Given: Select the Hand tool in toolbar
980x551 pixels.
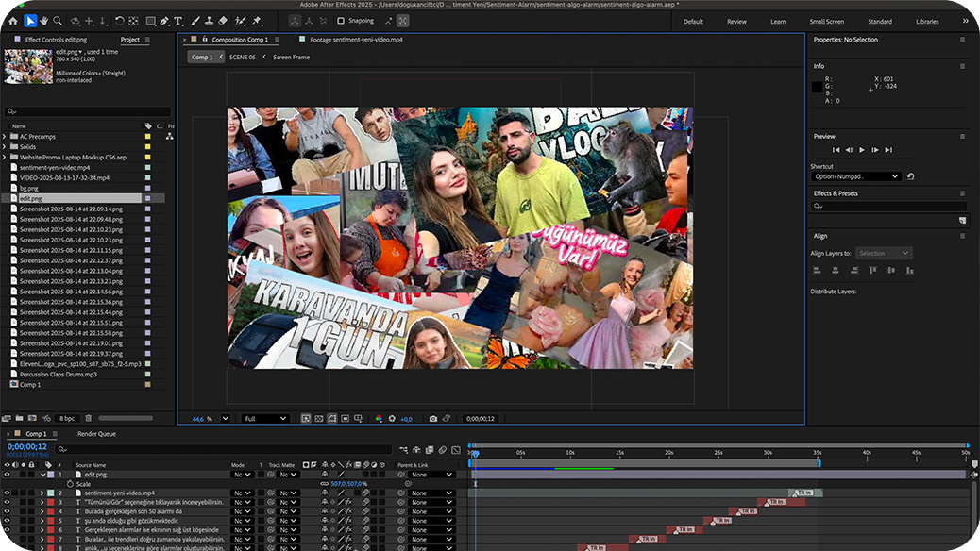Looking at the screenshot, I should click(x=43, y=21).
